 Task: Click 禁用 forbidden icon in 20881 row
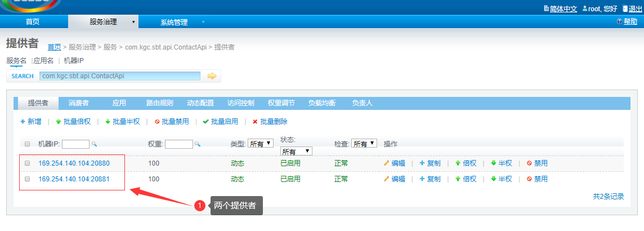[529, 179]
